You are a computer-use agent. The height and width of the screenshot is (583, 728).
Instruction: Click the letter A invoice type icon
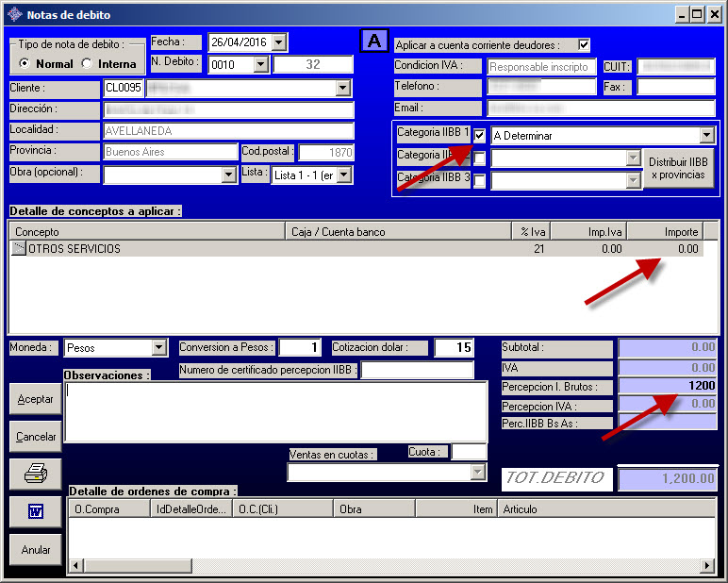click(x=374, y=42)
